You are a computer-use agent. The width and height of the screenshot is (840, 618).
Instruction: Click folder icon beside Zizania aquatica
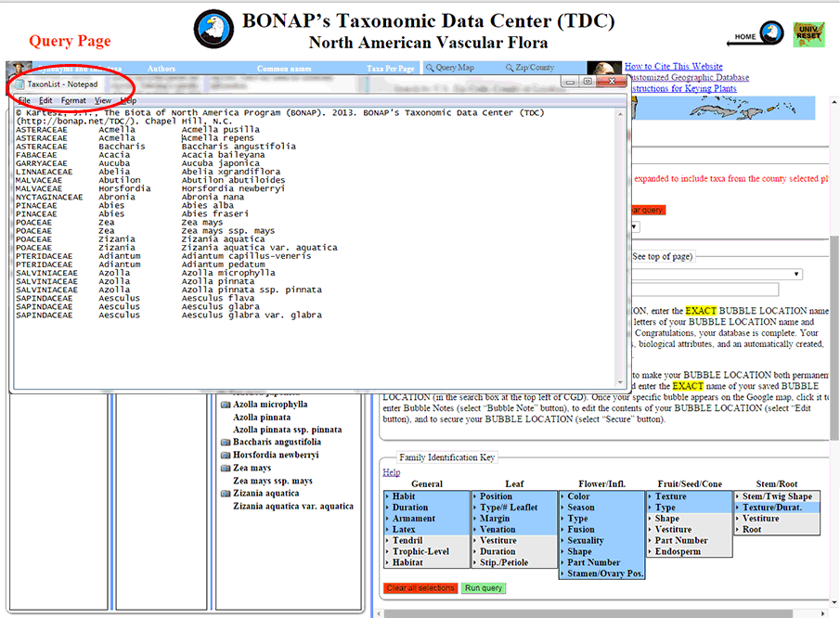(x=226, y=494)
